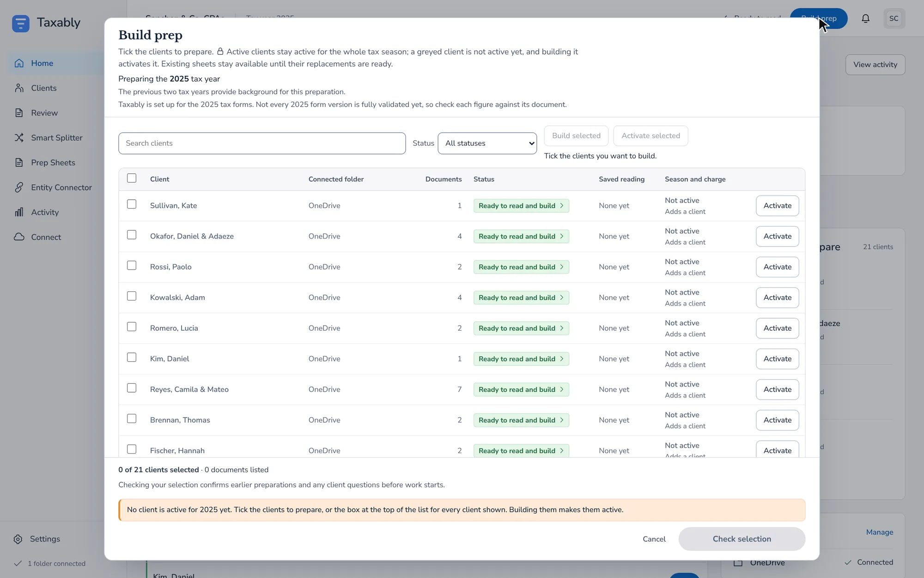Viewport: 924px width, 578px height.
Task: Open Home via its house icon
Action: point(19,63)
